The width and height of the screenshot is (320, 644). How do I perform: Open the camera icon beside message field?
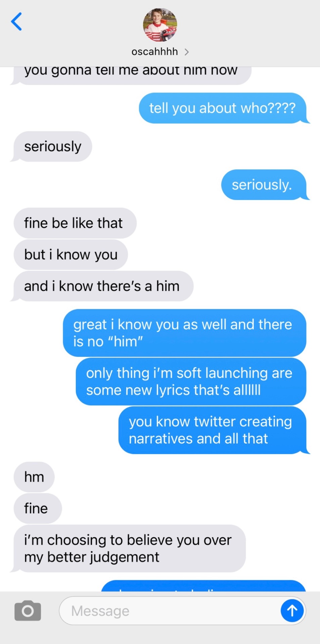[28, 610]
